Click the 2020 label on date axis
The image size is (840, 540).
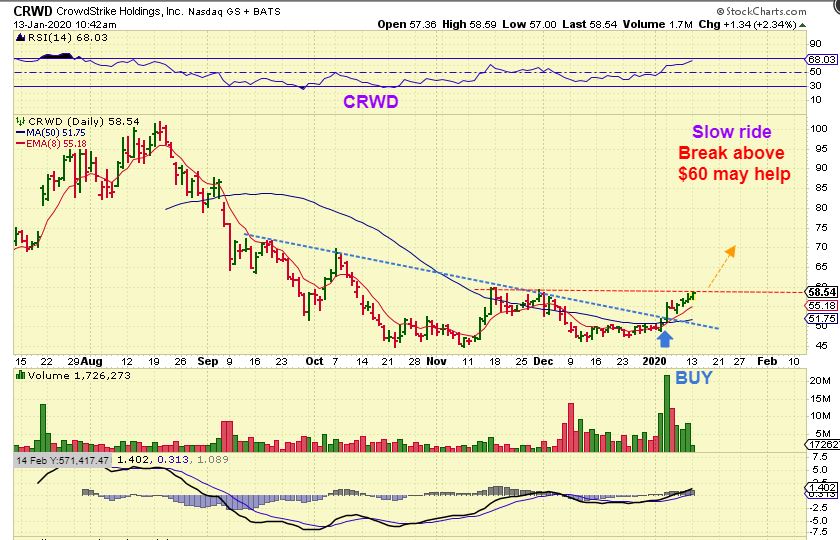coord(654,361)
